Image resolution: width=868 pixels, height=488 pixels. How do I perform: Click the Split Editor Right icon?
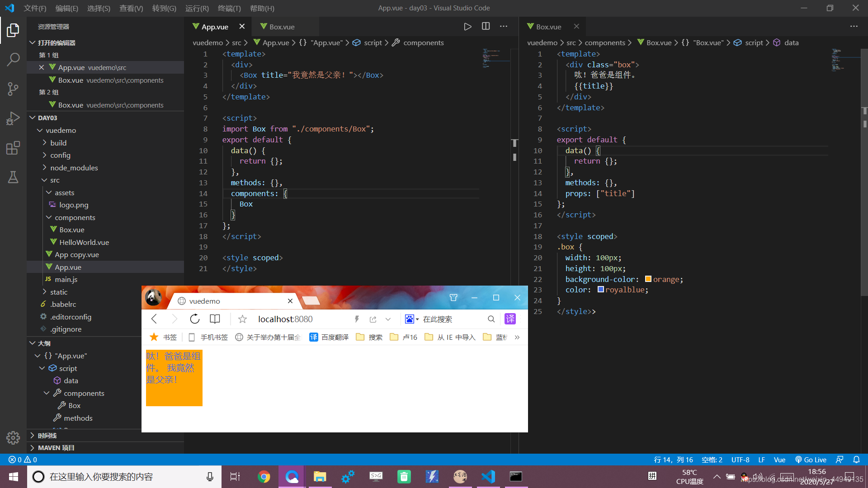[486, 27]
